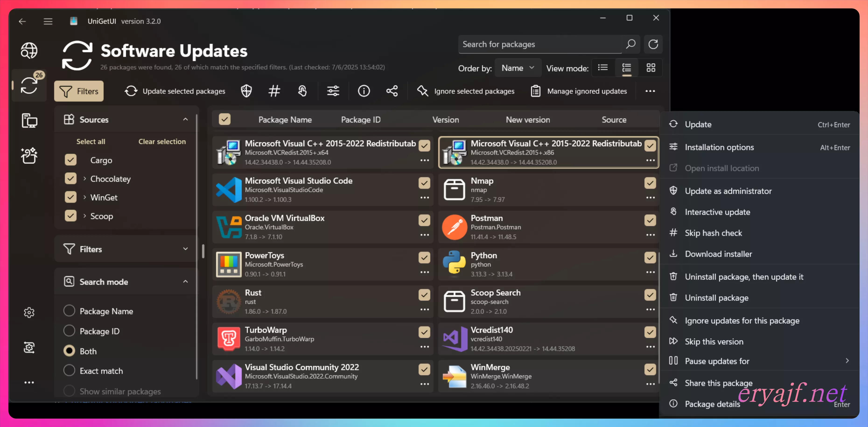Image resolution: width=868 pixels, height=427 pixels.
Task: Uncheck the Chocolatey source checkbox
Action: [x=70, y=178]
